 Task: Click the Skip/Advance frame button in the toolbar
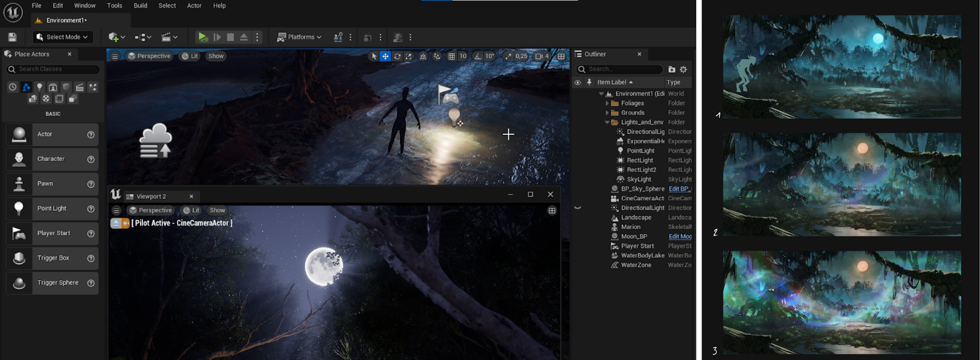click(217, 37)
